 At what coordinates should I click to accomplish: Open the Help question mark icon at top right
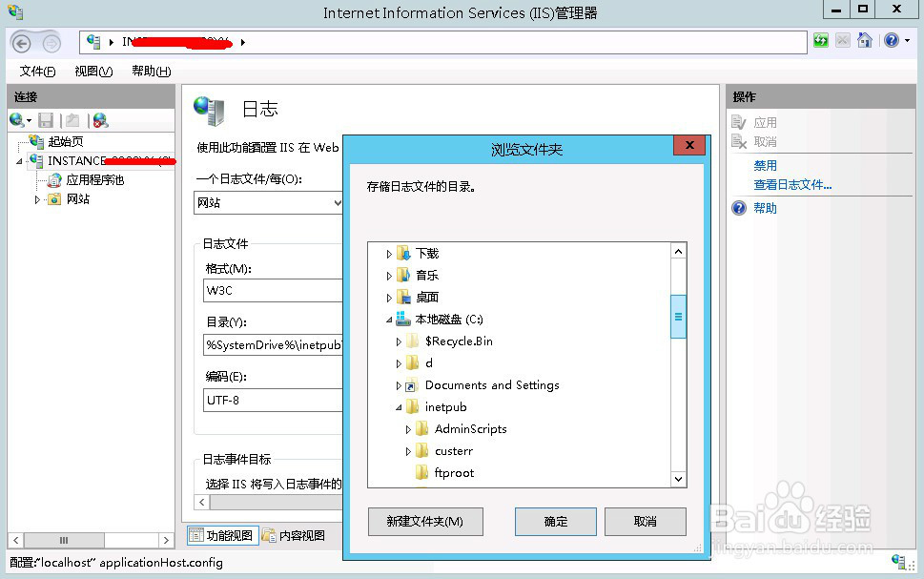892,40
